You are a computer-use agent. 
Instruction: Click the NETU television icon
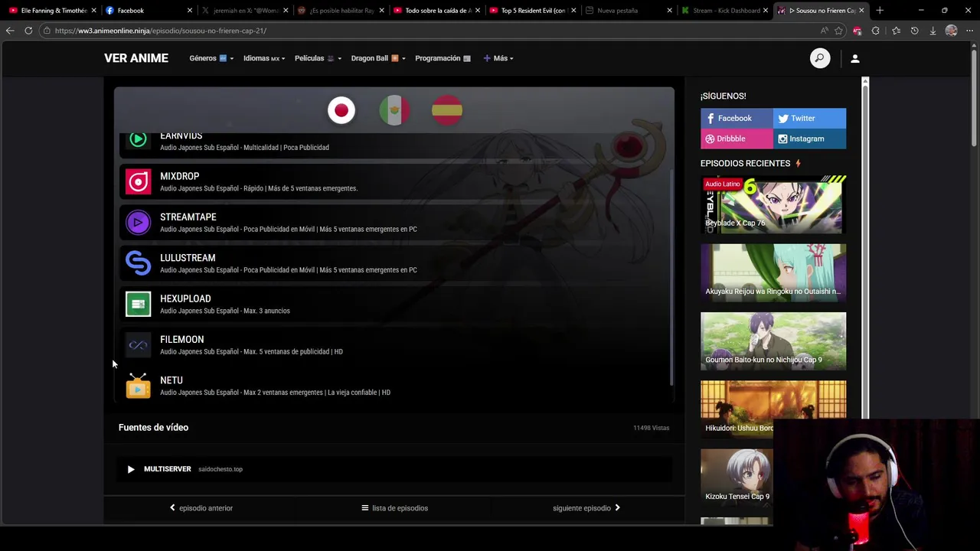coord(138,386)
